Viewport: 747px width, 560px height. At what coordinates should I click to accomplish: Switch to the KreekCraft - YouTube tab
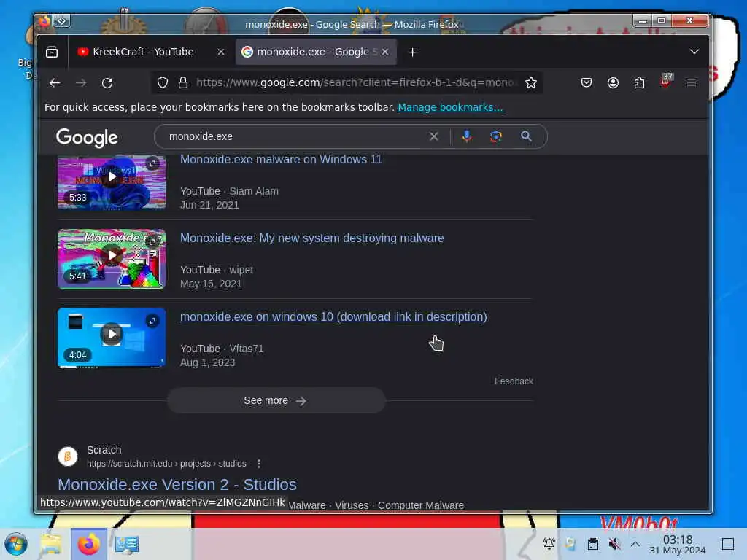(143, 52)
